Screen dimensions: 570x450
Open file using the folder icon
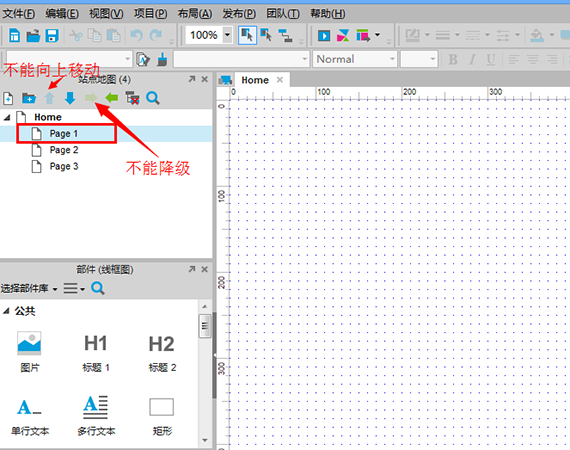33,35
